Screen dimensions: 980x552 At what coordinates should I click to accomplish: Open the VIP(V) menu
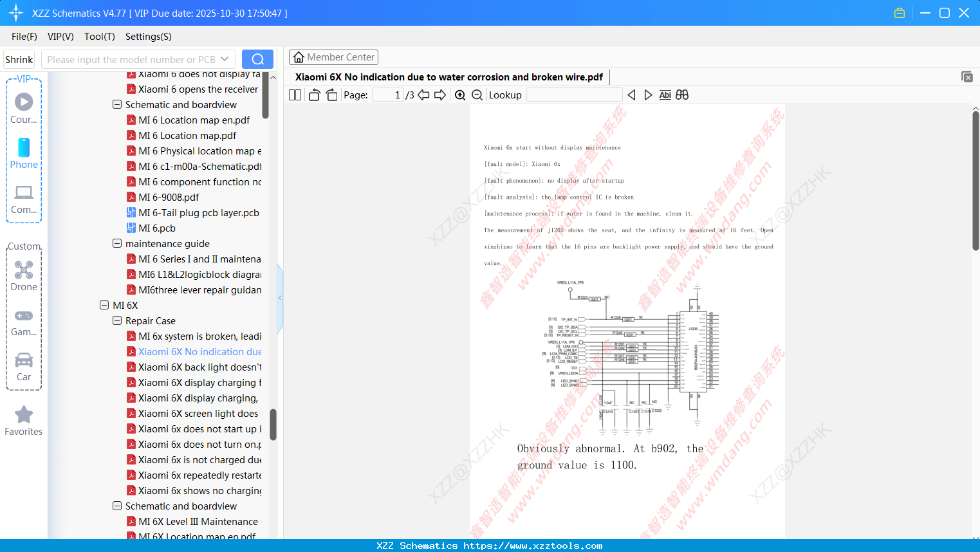(x=60, y=37)
